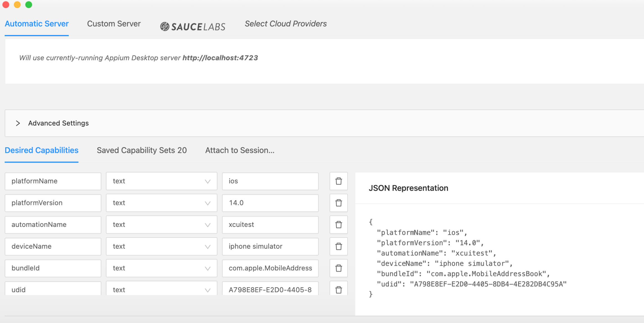
Task: Maximize the window with green button
Action: click(x=29, y=4)
